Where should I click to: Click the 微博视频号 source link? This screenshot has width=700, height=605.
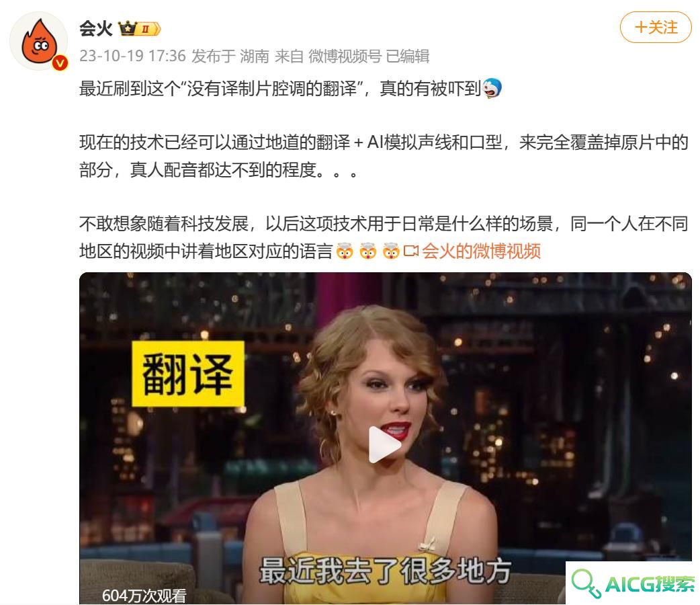tap(345, 56)
